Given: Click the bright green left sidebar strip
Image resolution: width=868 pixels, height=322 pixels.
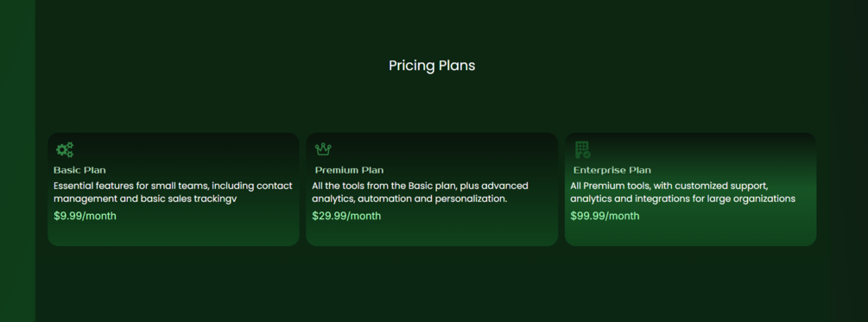Looking at the screenshot, I should (17, 161).
